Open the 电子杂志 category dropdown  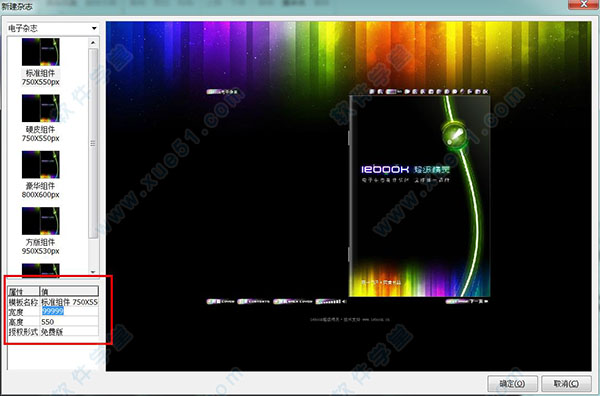coord(53,28)
